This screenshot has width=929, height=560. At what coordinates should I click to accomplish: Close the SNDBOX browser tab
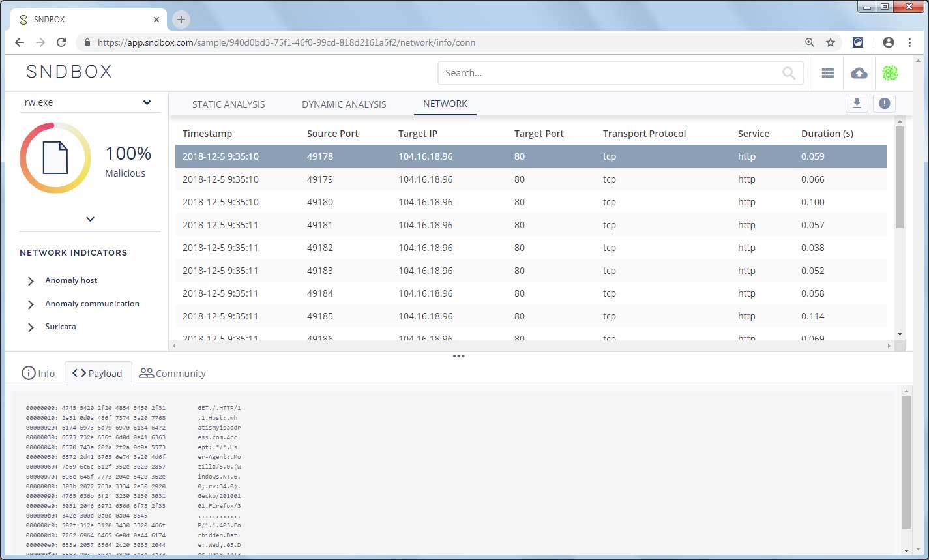[156, 20]
